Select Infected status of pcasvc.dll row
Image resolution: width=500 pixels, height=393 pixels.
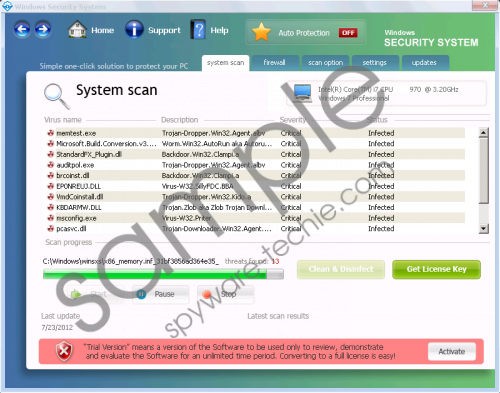[381, 229]
